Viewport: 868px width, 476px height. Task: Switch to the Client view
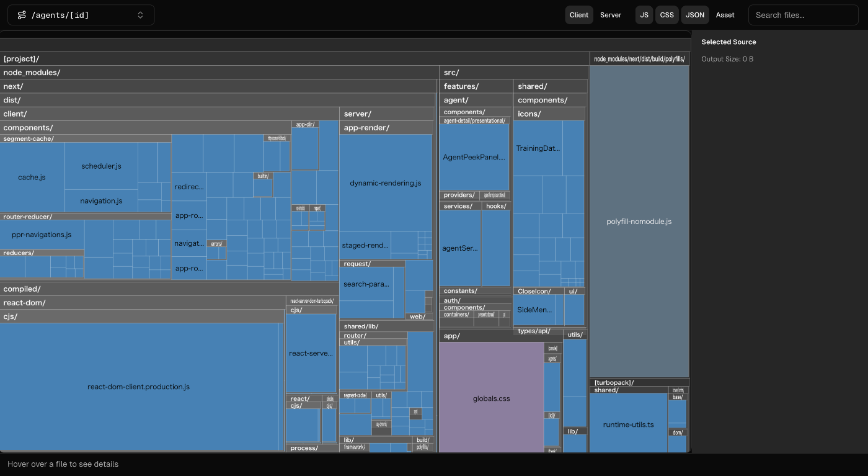(579, 15)
